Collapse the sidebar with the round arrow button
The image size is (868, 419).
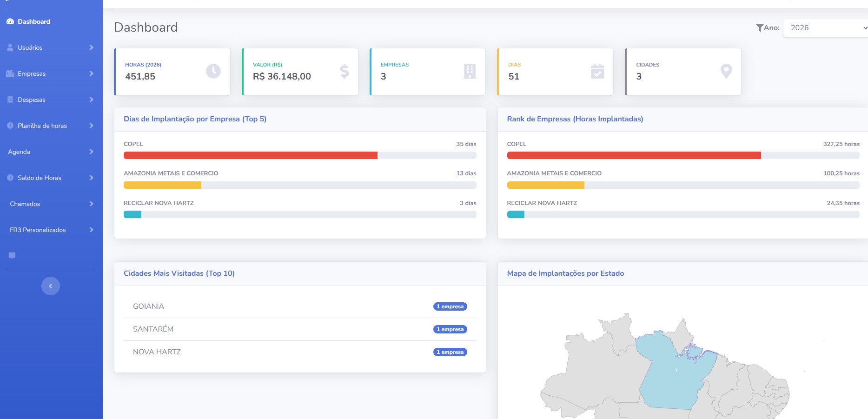coord(51,286)
